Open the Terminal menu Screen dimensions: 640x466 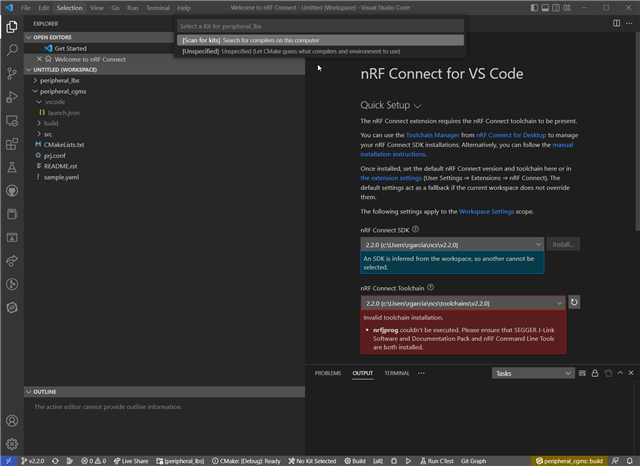[158, 8]
